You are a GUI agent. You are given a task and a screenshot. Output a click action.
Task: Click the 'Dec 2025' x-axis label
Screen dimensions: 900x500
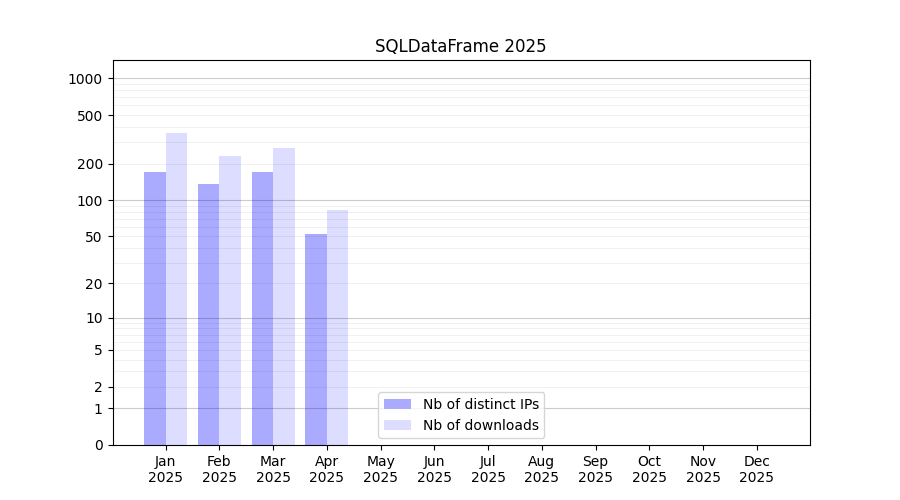(756, 469)
